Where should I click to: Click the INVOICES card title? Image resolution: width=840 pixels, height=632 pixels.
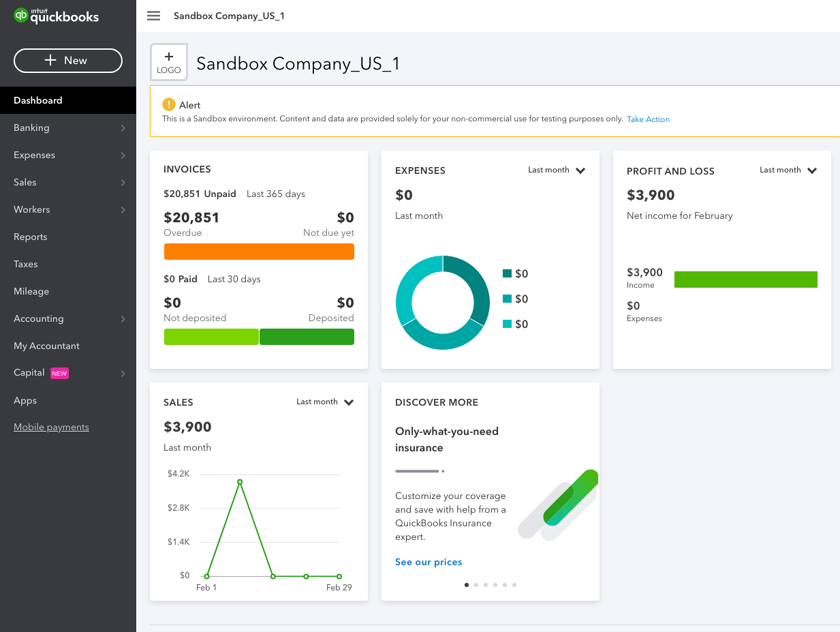coord(187,169)
